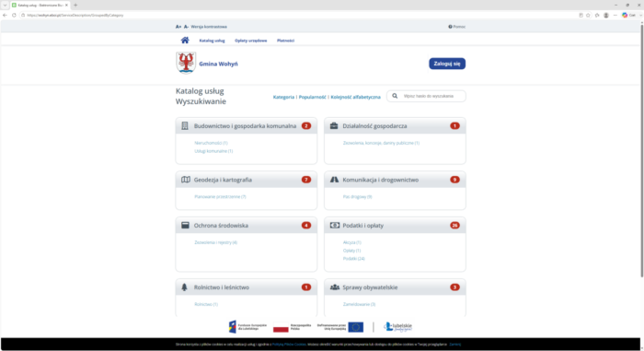Sort catalog by Popularność
Image resolution: width=644 pixels, height=351 pixels.
coord(312,97)
